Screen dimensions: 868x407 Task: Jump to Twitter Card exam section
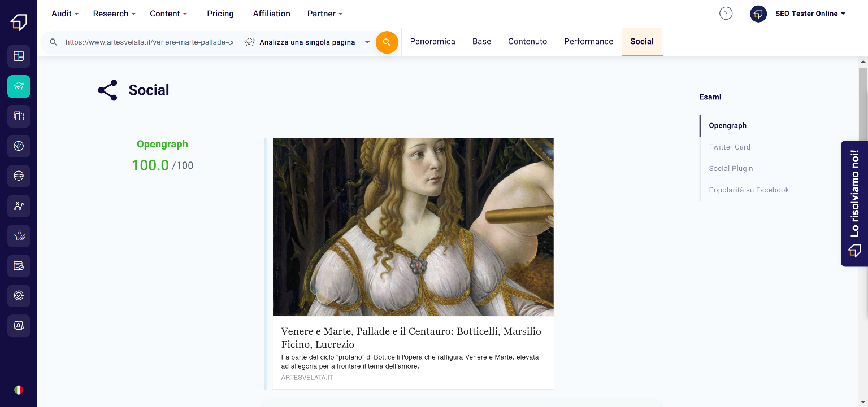click(730, 147)
